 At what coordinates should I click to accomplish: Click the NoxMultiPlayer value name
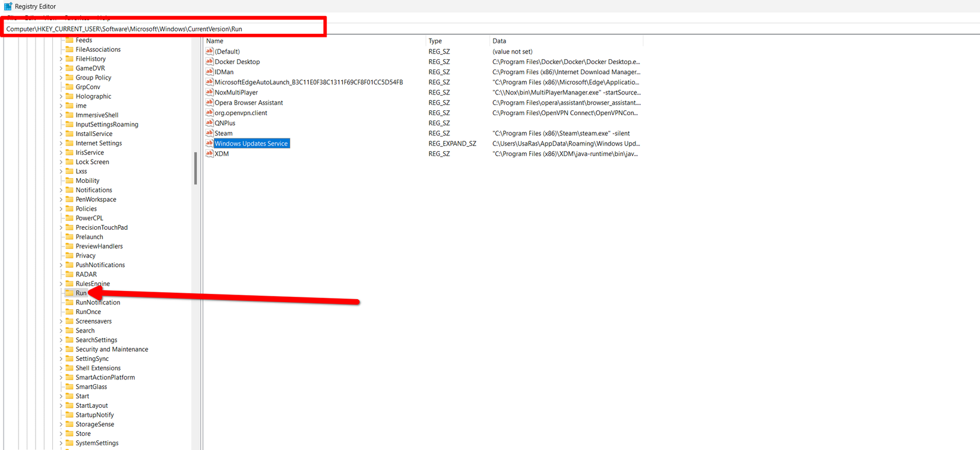pos(236,93)
